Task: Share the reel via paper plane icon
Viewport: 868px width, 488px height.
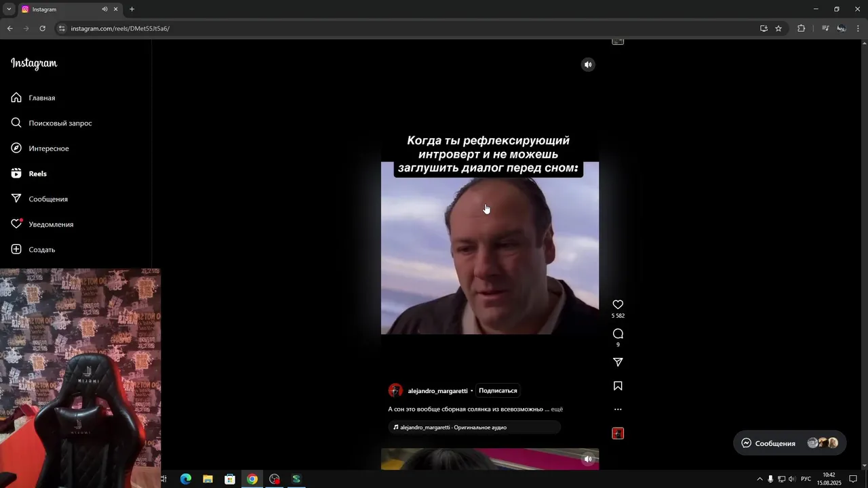Action: [618, 363]
